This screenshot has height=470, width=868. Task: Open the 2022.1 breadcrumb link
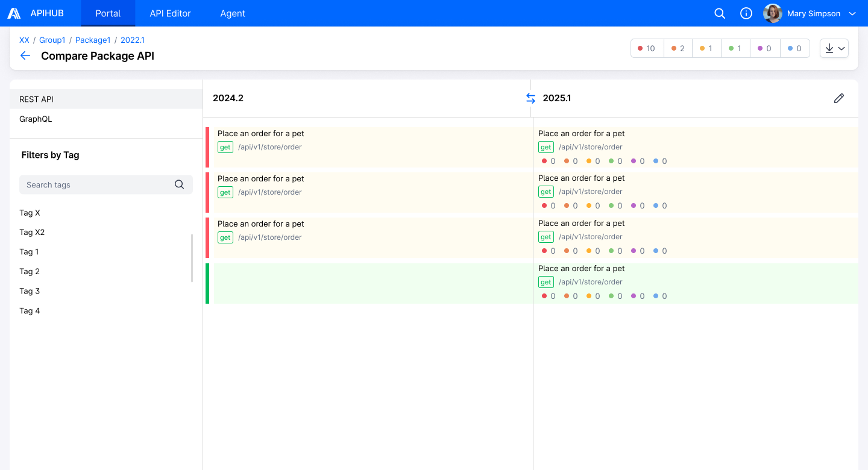(x=133, y=40)
